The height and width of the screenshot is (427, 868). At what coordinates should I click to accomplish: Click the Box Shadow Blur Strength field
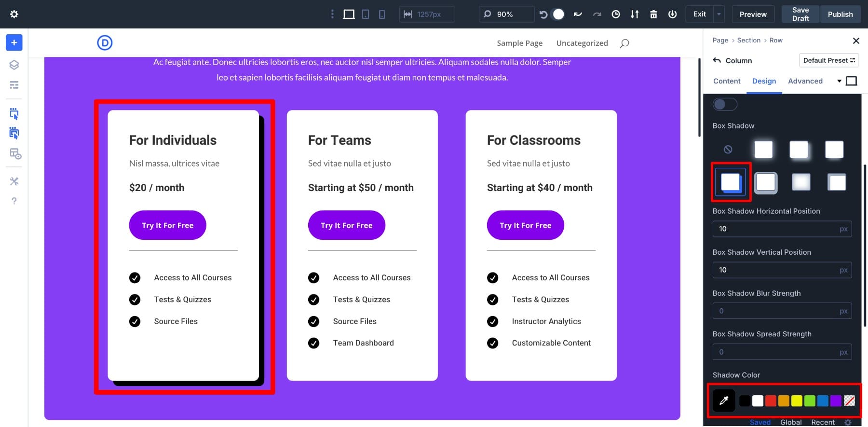(776, 311)
